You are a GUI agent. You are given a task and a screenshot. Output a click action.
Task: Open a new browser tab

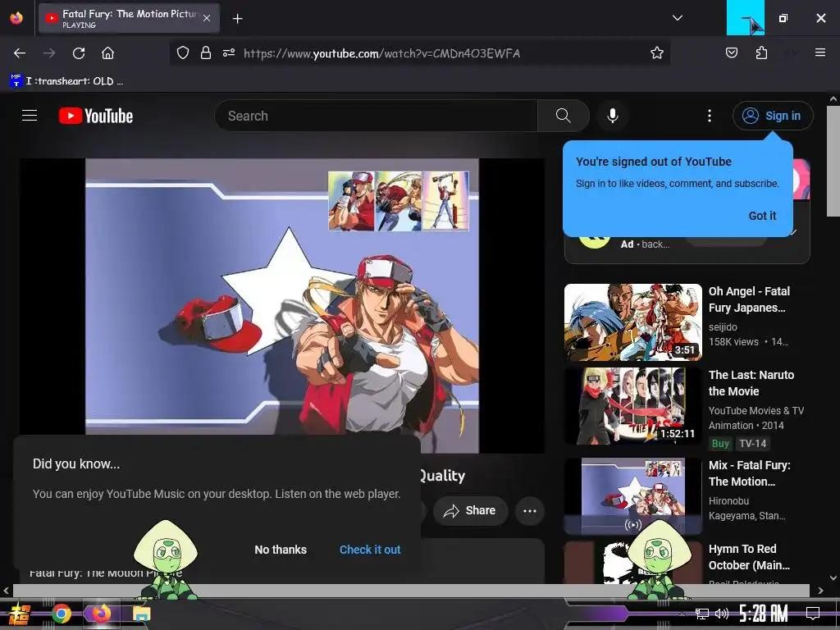point(237,19)
